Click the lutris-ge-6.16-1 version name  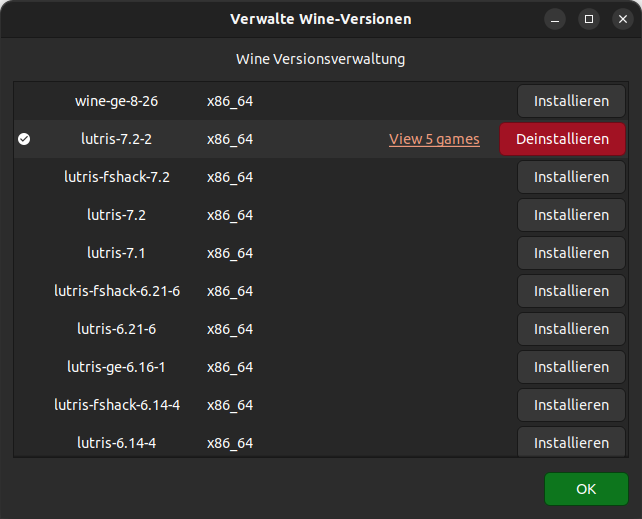pyautogui.click(x=117, y=367)
